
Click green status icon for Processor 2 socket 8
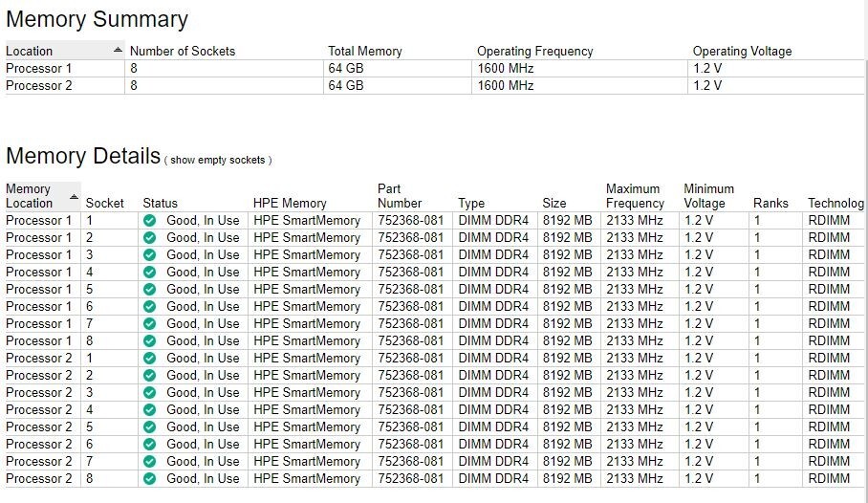[149, 478]
